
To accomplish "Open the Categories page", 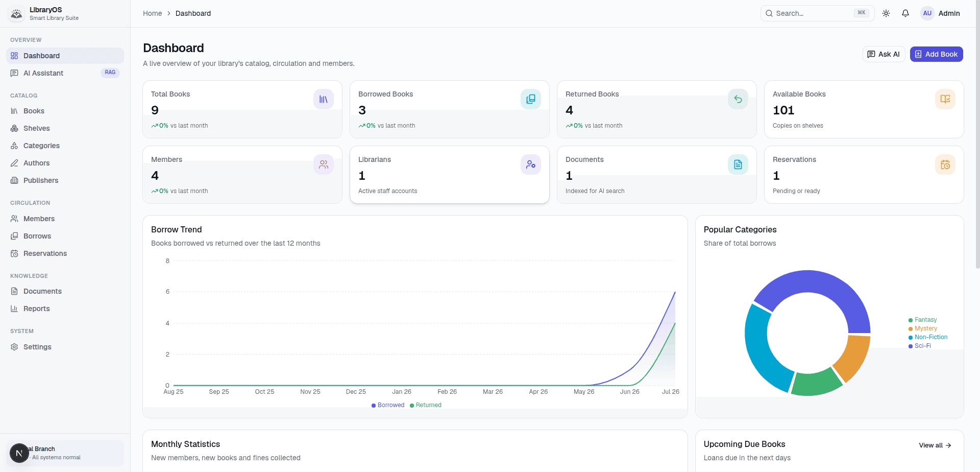I will coord(65,146).
